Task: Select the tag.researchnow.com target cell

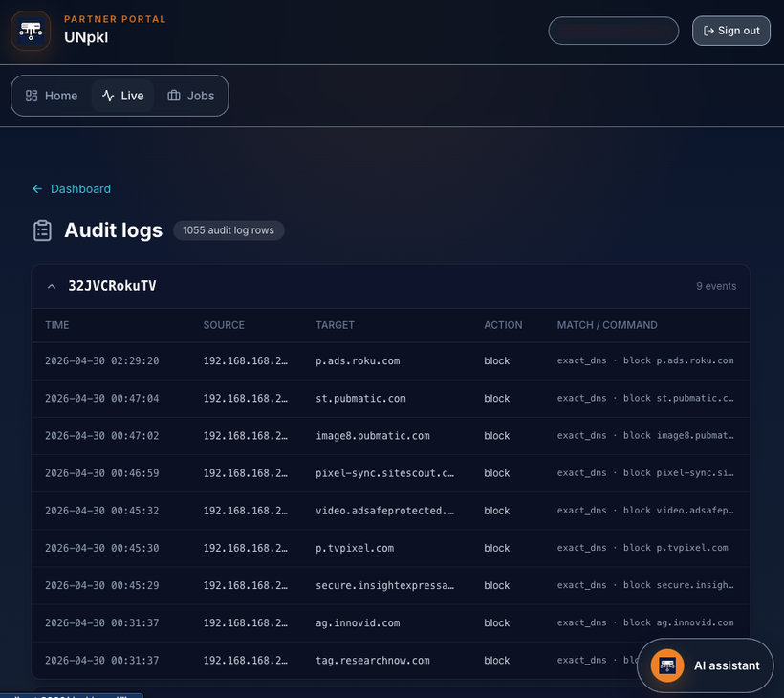Action: pos(373,661)
